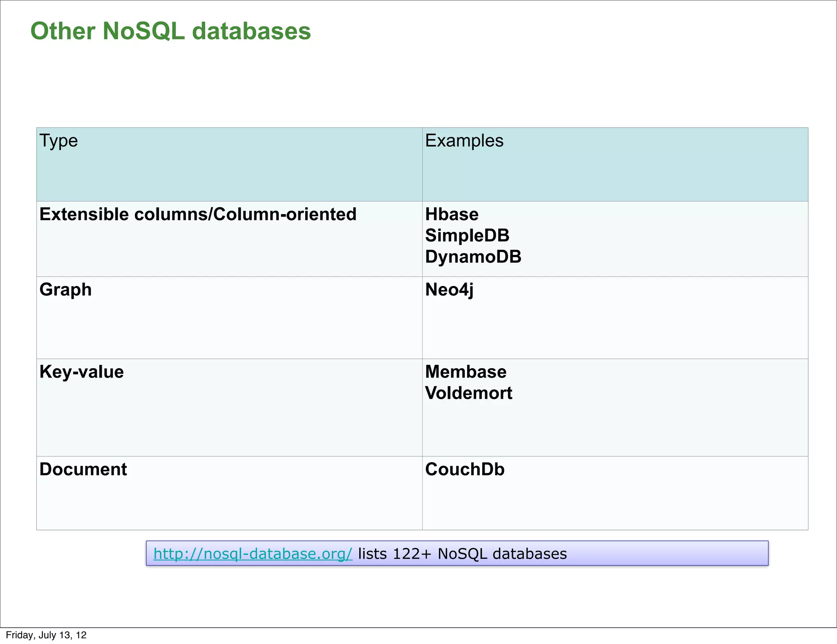Select the 'Key-value' type cell
The height and width of the screenshot is (644, 837).
coord(229,408)
